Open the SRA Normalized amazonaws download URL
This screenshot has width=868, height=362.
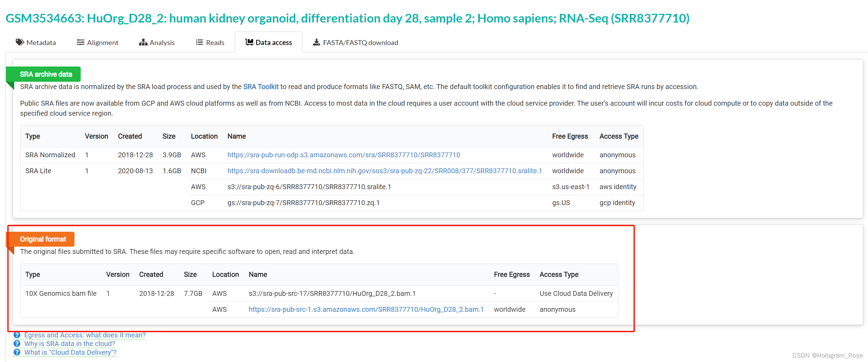tap(344, 155)
